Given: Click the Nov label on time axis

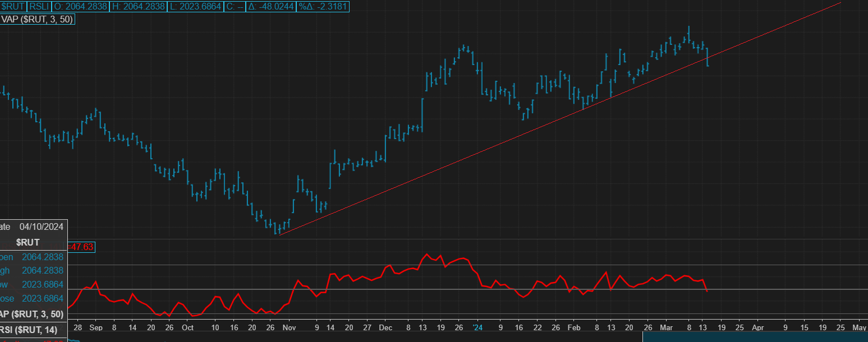Looking at the screenshot, I should click(290, 327).
